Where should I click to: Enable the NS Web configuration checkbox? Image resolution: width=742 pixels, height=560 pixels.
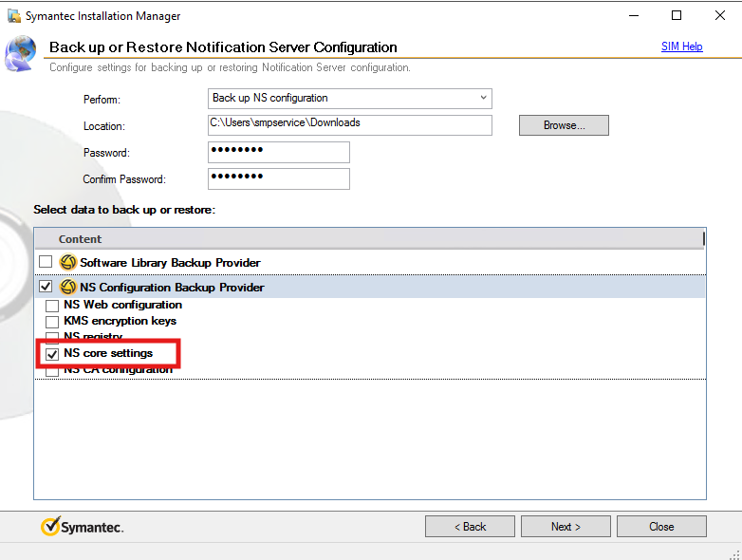click(52, 306)
